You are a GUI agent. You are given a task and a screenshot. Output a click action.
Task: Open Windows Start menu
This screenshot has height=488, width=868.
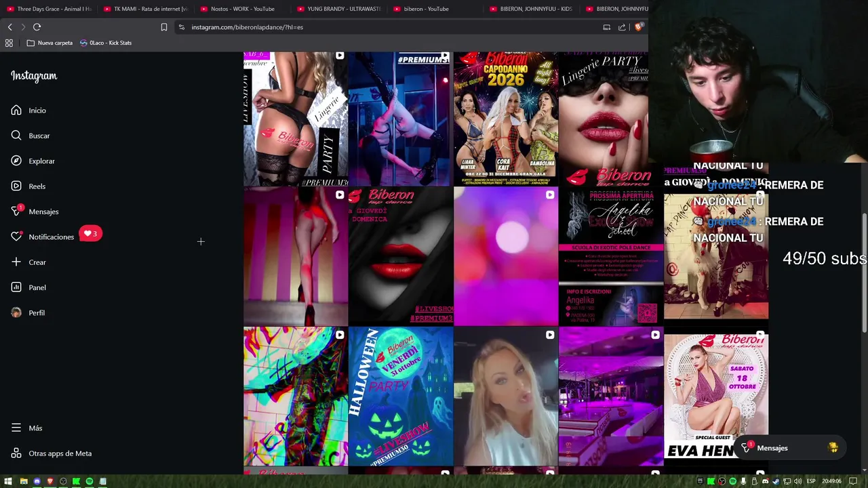click(8, 481)
